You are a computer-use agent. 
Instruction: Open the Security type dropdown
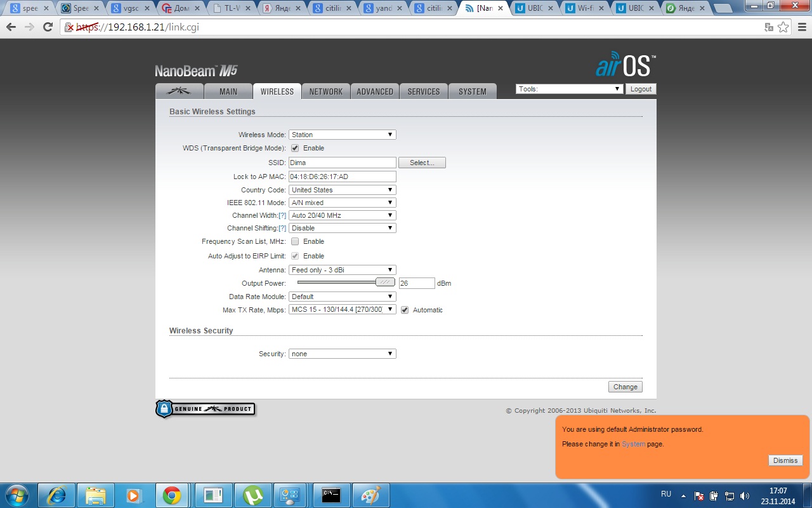coord(342,354)
